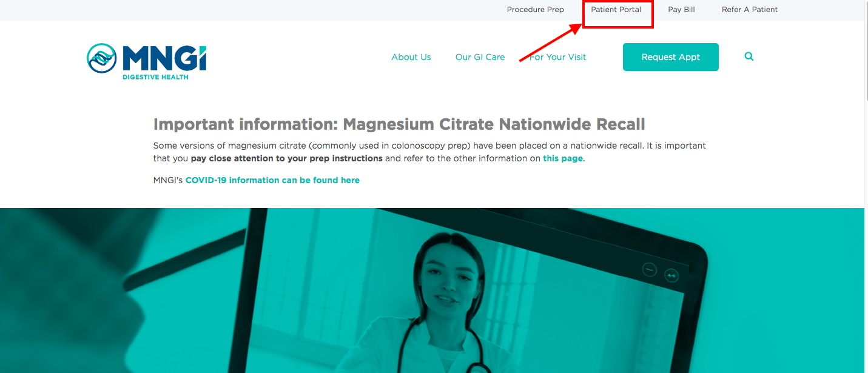Click the MNGI Digestive Health logo
Viewport: 868px width, 373px height.
(x=147, y=62)
